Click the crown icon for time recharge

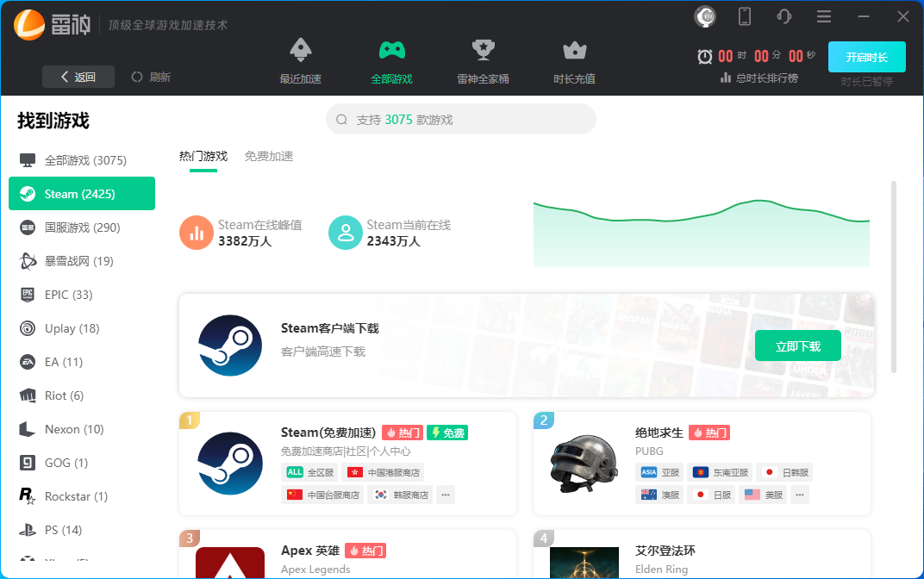575,51
